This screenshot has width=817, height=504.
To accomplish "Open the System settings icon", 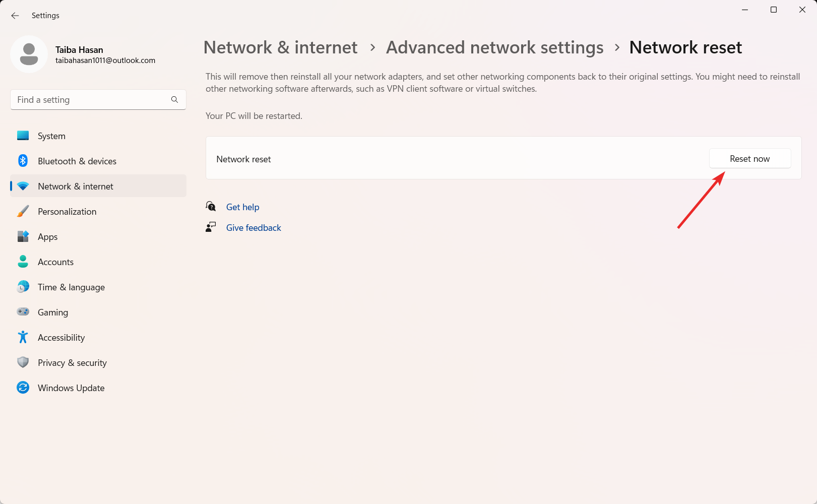I will point(23,136).
